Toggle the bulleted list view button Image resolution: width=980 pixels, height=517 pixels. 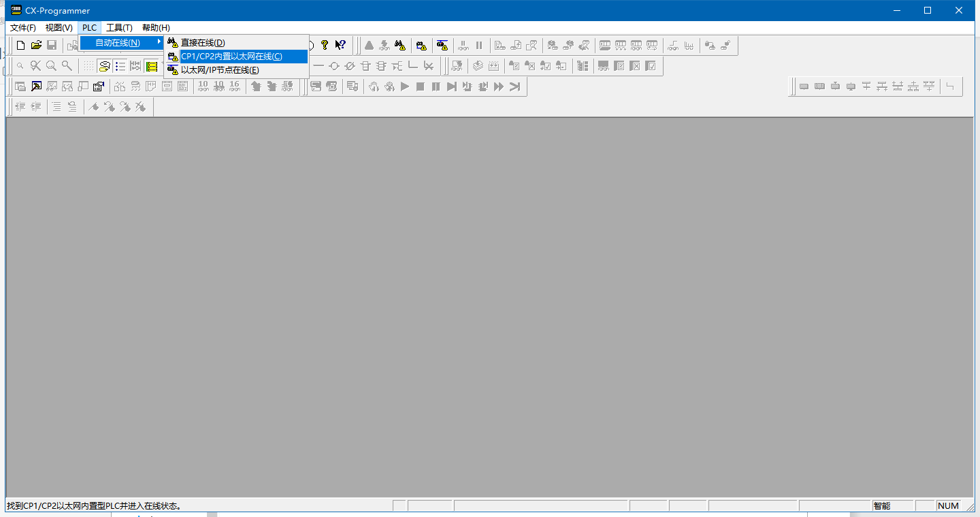point(120,66)
